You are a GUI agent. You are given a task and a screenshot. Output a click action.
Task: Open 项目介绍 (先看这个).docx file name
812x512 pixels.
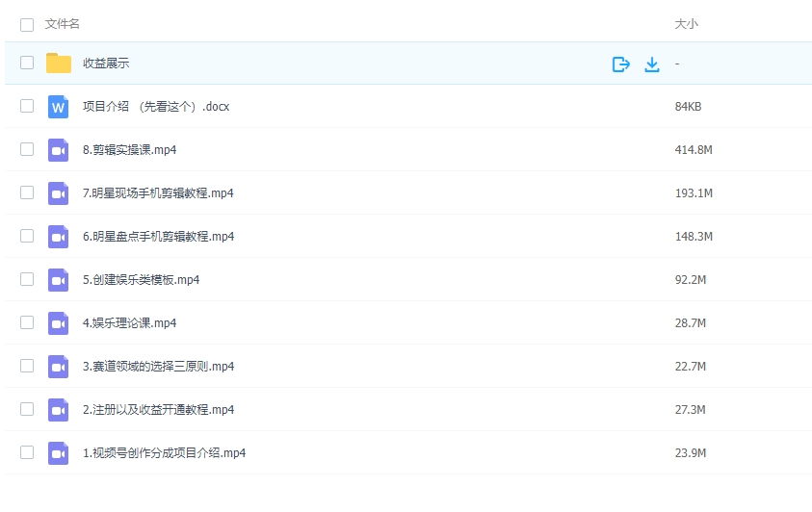click(x=156, y=107)
